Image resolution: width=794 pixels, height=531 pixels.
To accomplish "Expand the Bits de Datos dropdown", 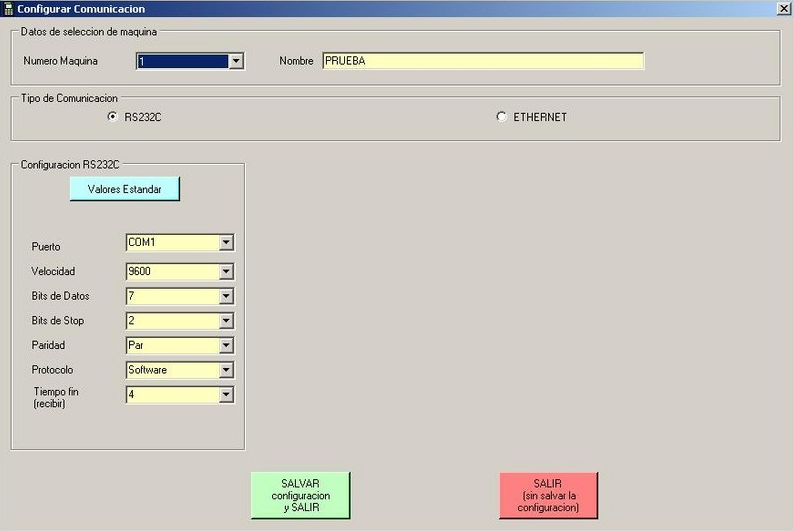I will click(x=226, y=296).
